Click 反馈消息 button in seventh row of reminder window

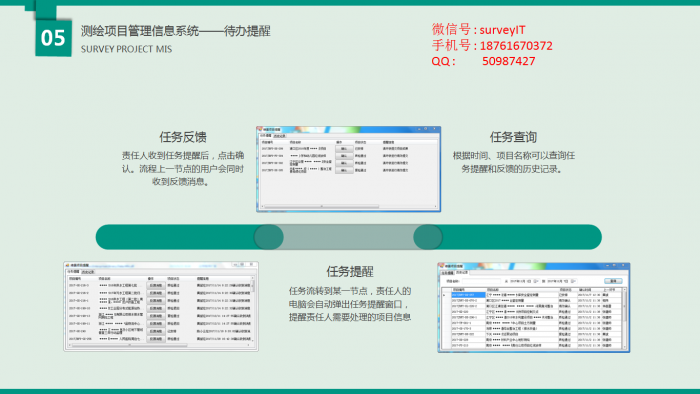pos(156,331)
